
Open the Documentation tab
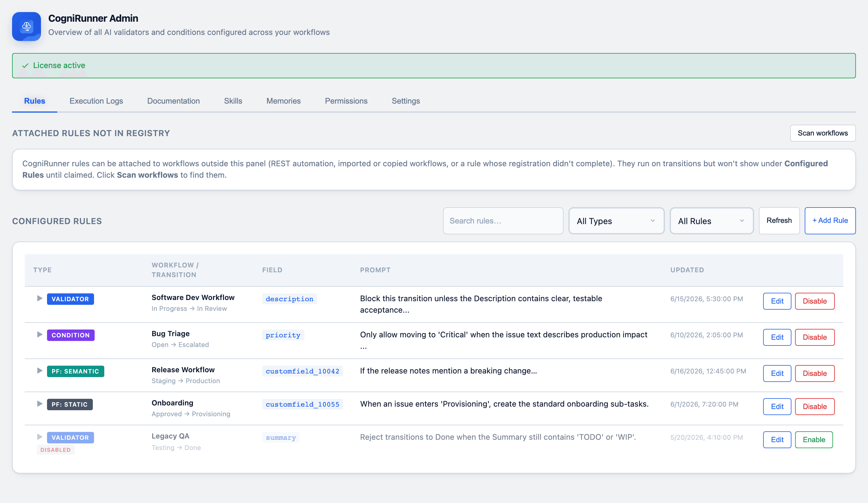pos(173,101)
